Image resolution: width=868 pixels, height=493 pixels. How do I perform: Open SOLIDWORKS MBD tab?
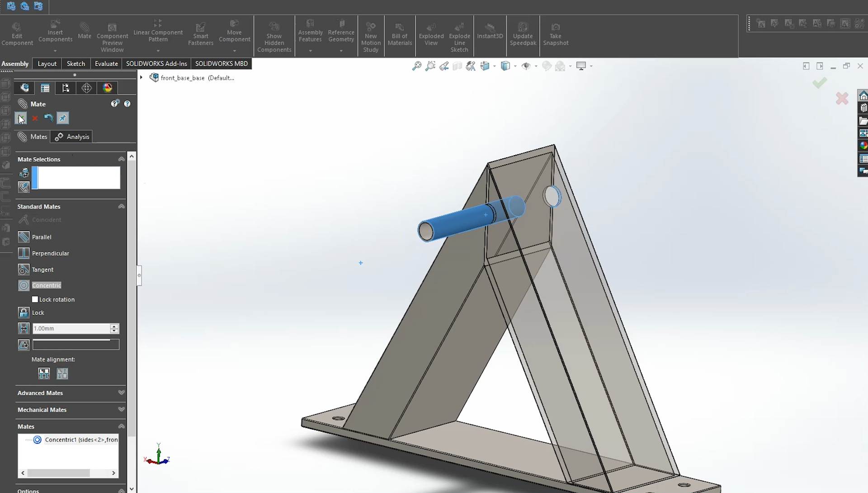tap(222, 64)
